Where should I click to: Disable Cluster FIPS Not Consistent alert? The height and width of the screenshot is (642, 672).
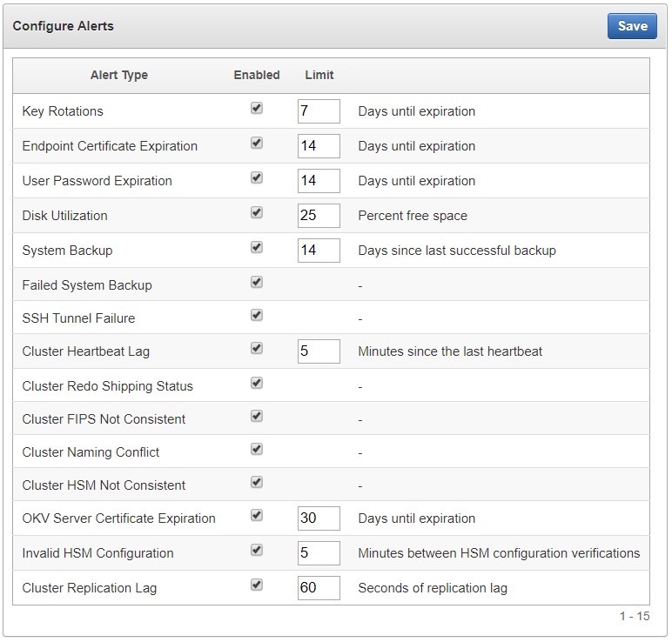(257, 417)
